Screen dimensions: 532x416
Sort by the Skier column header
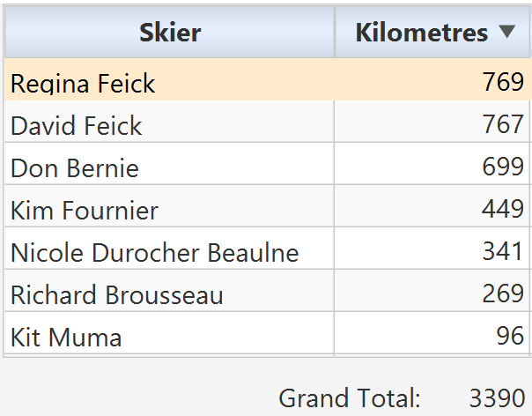click(x=169, y=33)
